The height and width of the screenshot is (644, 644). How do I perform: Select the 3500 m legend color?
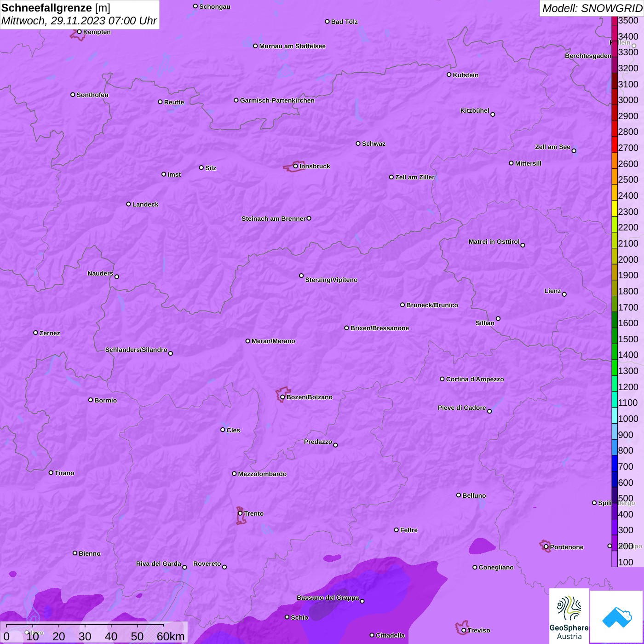pyautogui.click(x=615, y=20)
